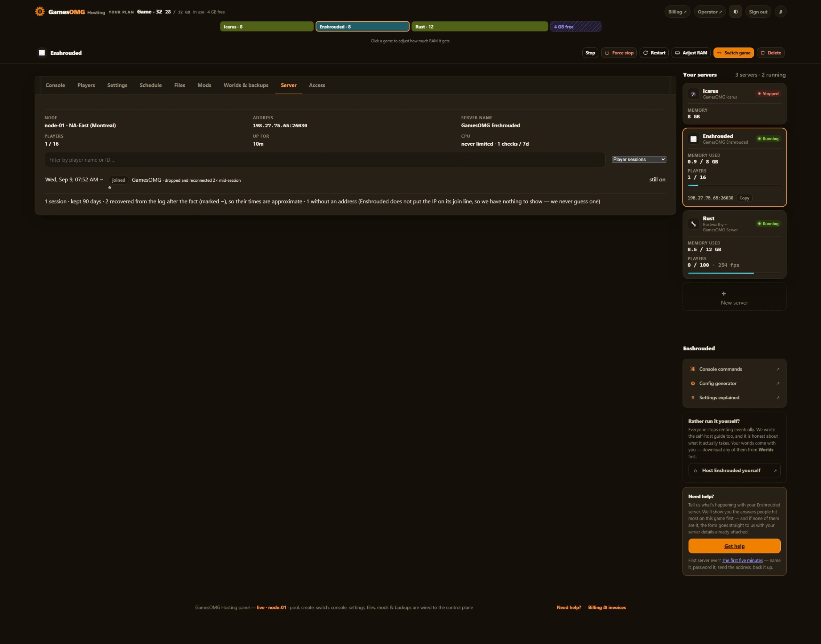The width and height of the screenshot is (821, 644).
Task: Click the Config generator gear icon
Action: (x=692, y=383)
